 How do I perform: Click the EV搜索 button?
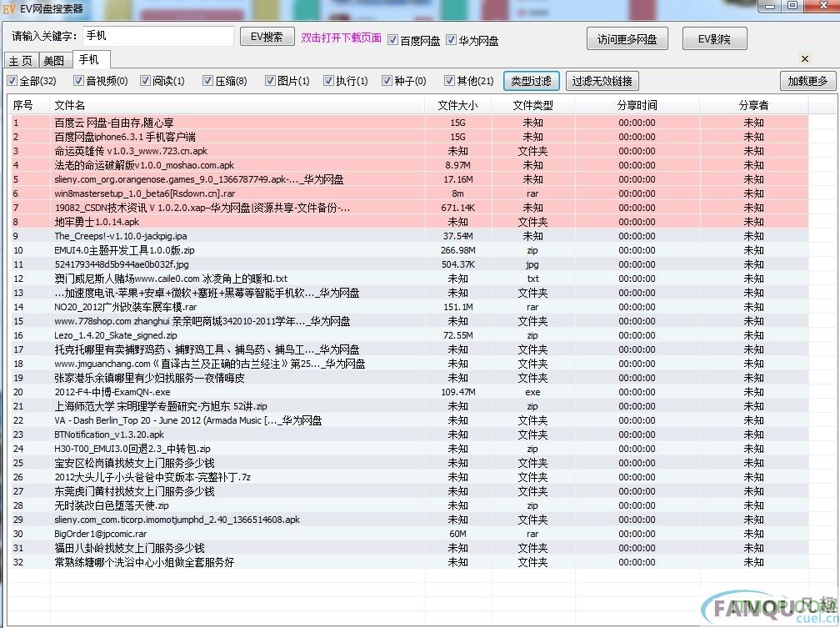267,37
